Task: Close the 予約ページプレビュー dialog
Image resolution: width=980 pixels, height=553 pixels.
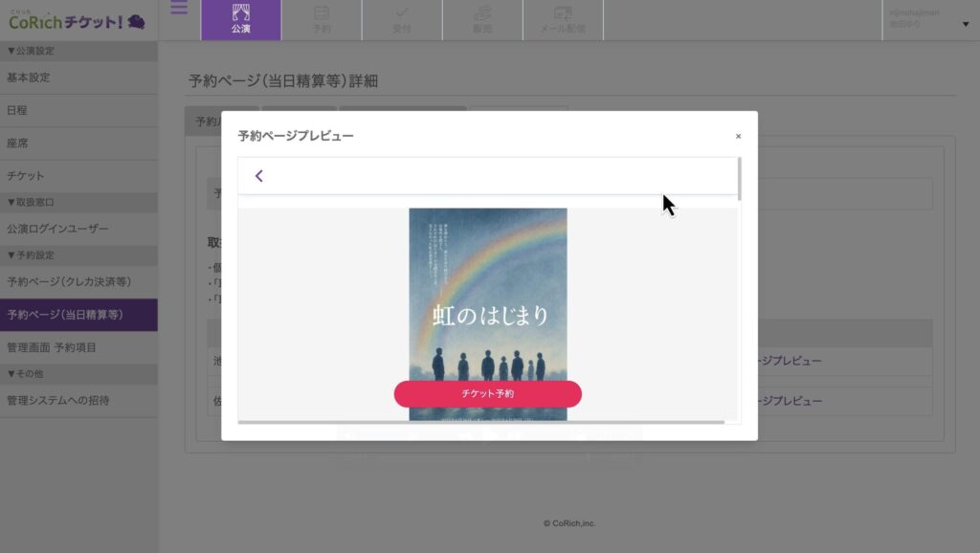Action: pos(738,137)
